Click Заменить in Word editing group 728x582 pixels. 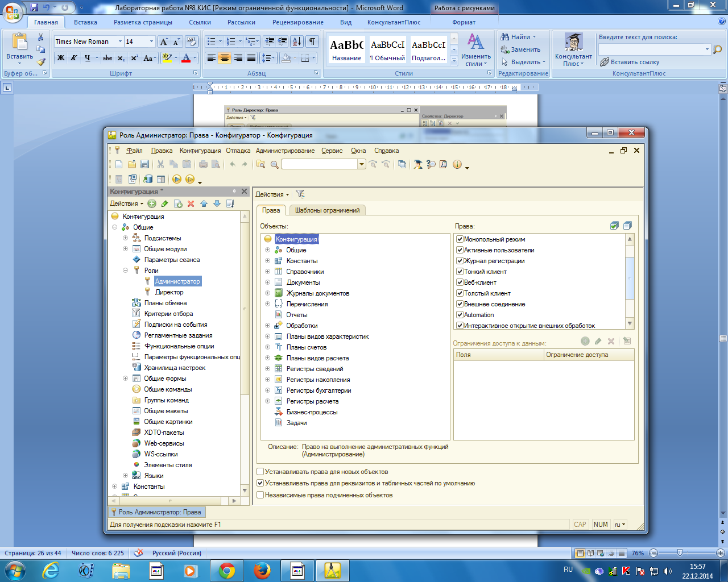coord(520,49)
